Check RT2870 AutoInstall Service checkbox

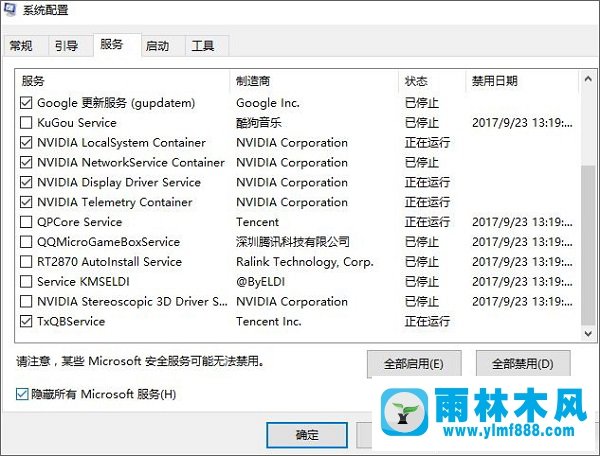point(26,262)
